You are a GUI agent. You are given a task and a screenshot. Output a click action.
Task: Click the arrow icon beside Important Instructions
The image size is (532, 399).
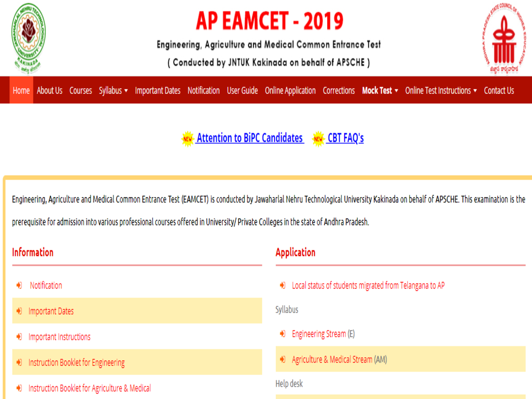[x=20, y=337]
